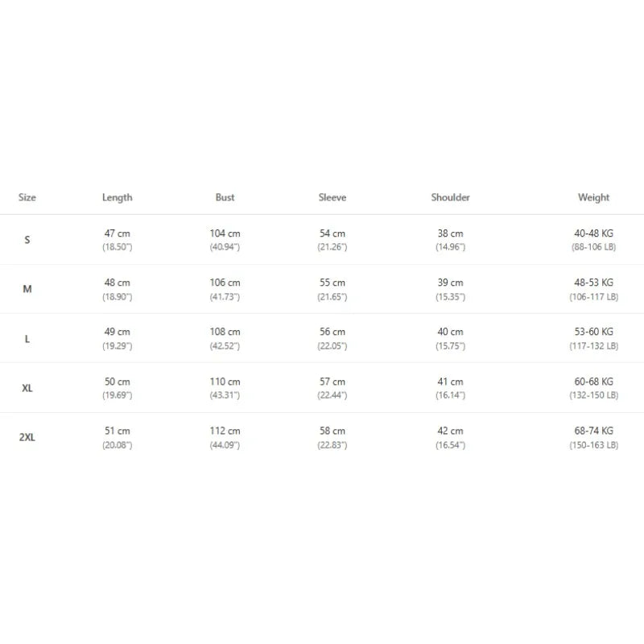Select the 2XL size row label

tap(27, 438)
